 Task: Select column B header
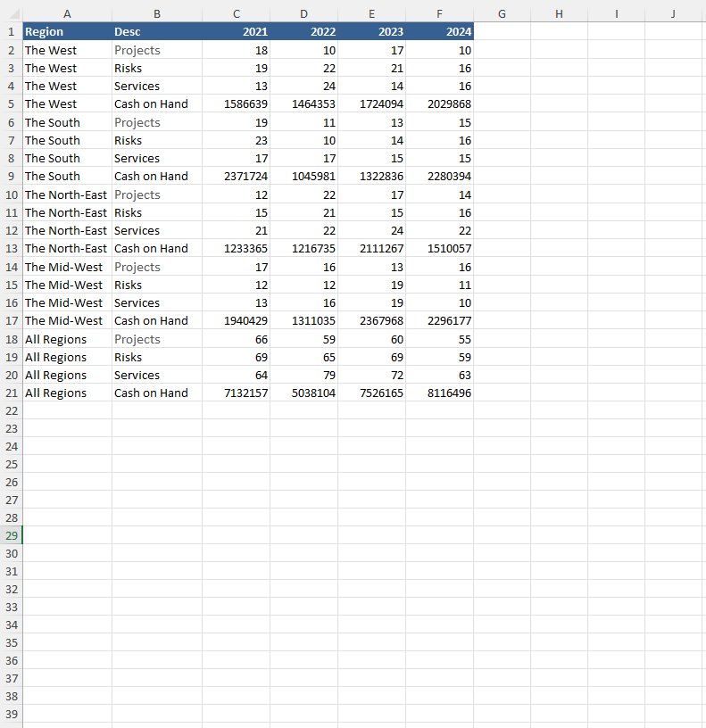click(157, 14)
